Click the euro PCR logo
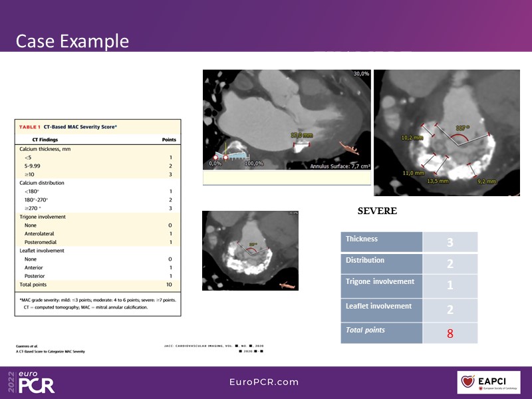Image resolution: width=532 pixels, height=399 pixels. tap(32, 382)
